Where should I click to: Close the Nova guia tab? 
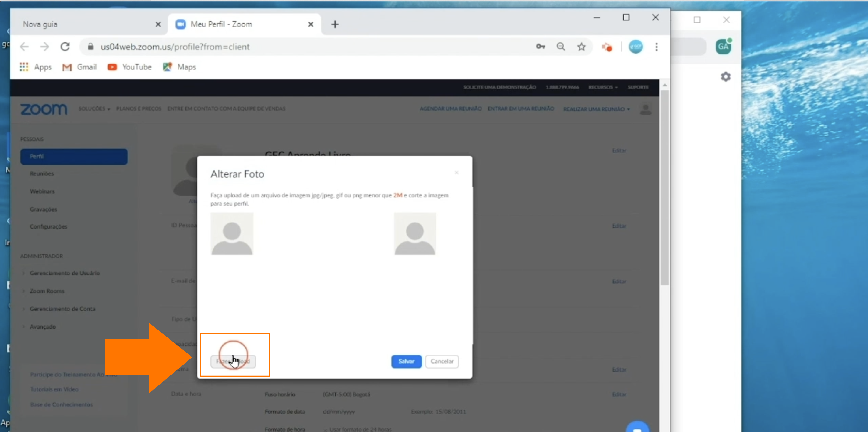click(x=158, y=24)
